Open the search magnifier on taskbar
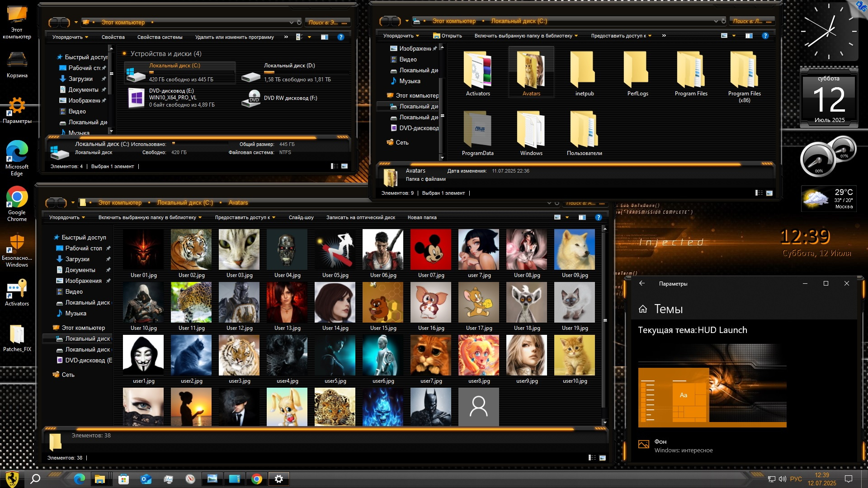 click(35, 479)
